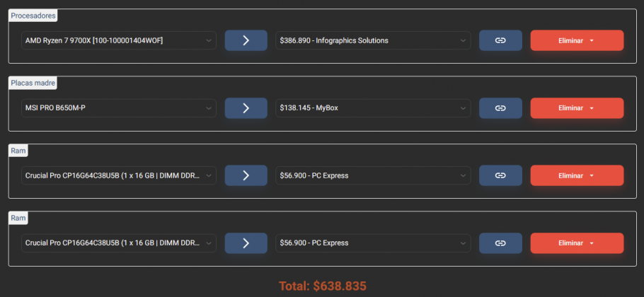
Task: Open the link icon in the second Ram row
Action: tap(500, 243)
